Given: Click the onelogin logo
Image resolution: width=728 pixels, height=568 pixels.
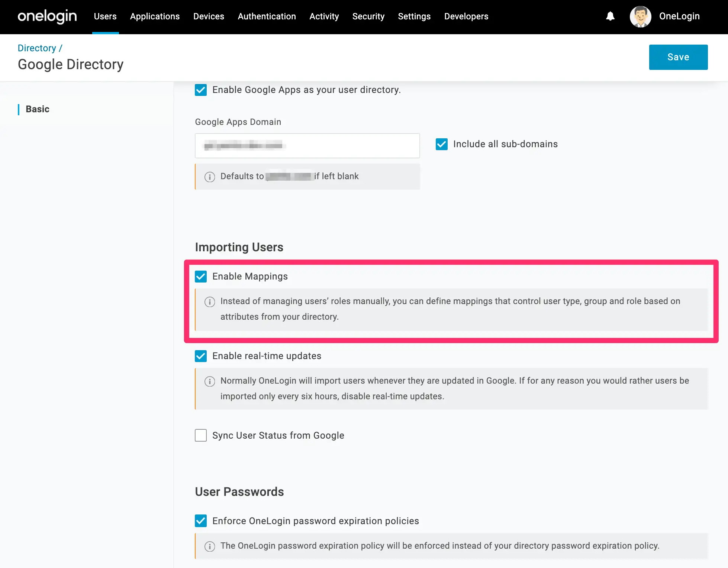Looking at the screenshot, I should (x=47, y=16).
